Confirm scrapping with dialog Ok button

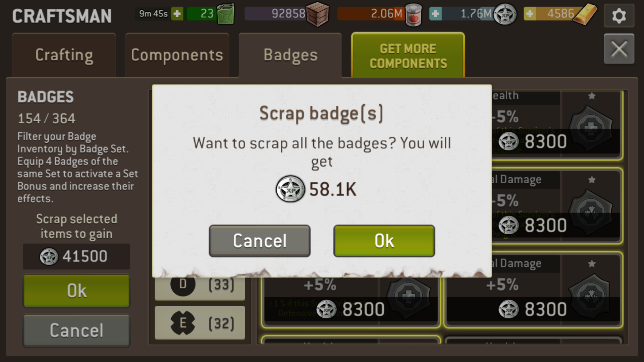(x=384, y=241)
